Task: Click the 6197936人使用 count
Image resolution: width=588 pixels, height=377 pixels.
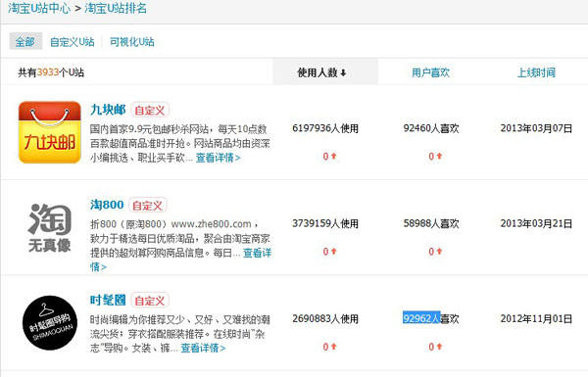Action: pyautogui.click(x=325, y=128)
